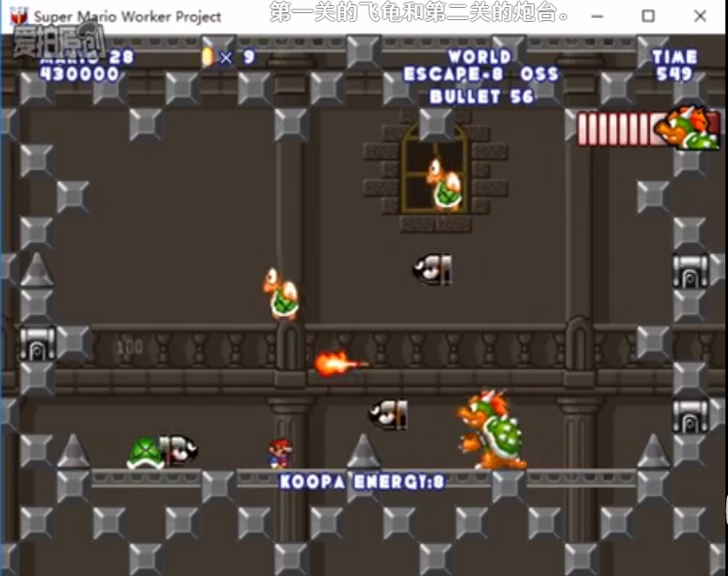Click the spike above the left wall cannon
Image resolution: width=728 pixels, height=576 pixels.
pos(37,270)
